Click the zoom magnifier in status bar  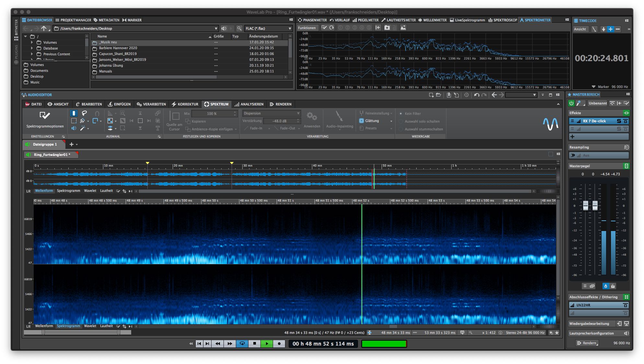(x=471, y=333)
